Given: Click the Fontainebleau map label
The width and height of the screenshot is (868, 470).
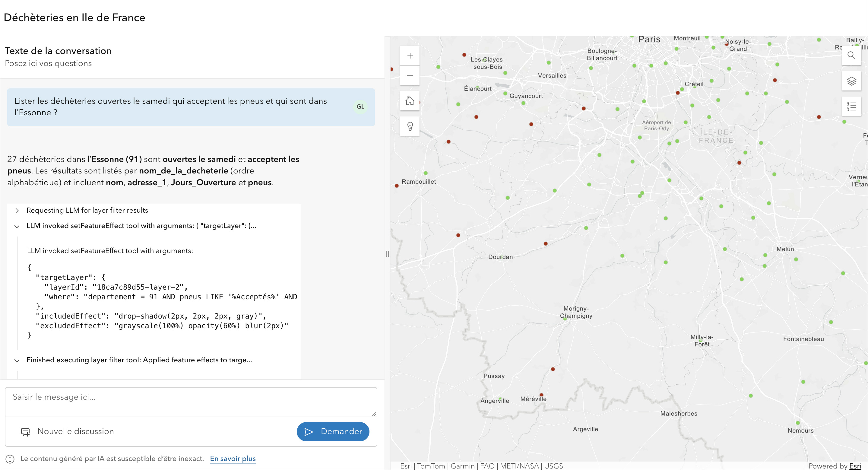Looking at the screenshot, I should click(803, 339).
